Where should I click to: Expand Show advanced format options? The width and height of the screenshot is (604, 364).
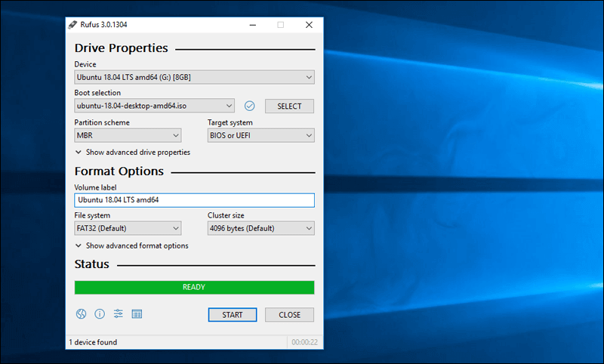[131, 245]
